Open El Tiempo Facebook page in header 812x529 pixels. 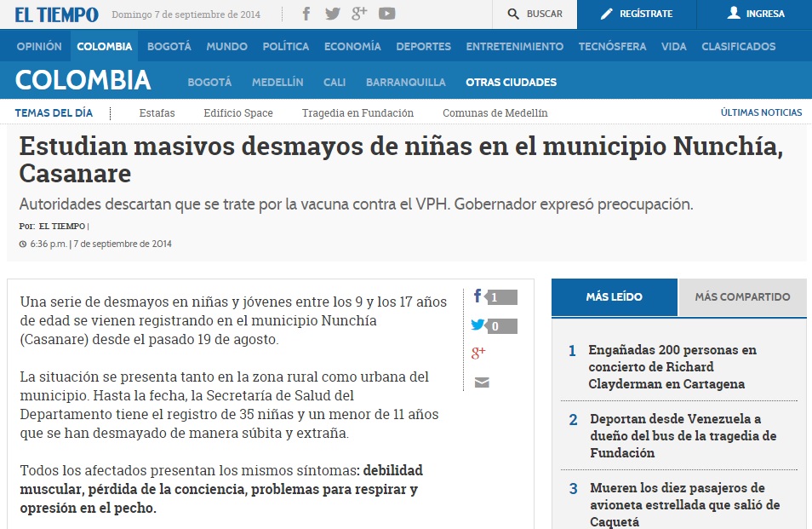(x=306, y=14)
